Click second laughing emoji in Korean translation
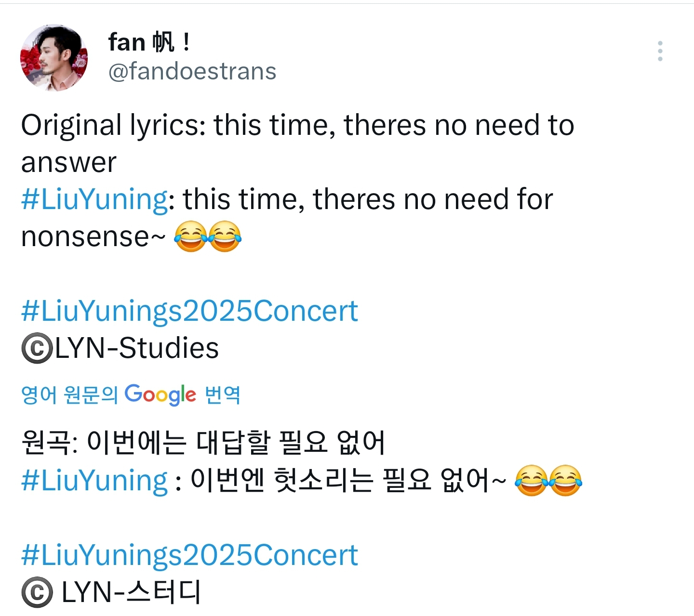694x616 pixels. click(566, 481)
